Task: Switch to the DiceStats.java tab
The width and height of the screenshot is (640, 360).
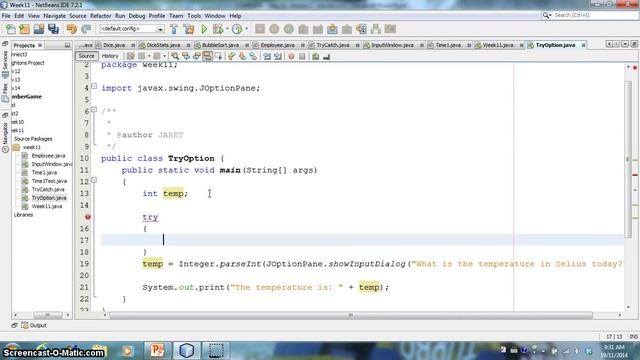Action: click(x=163, y=45)
